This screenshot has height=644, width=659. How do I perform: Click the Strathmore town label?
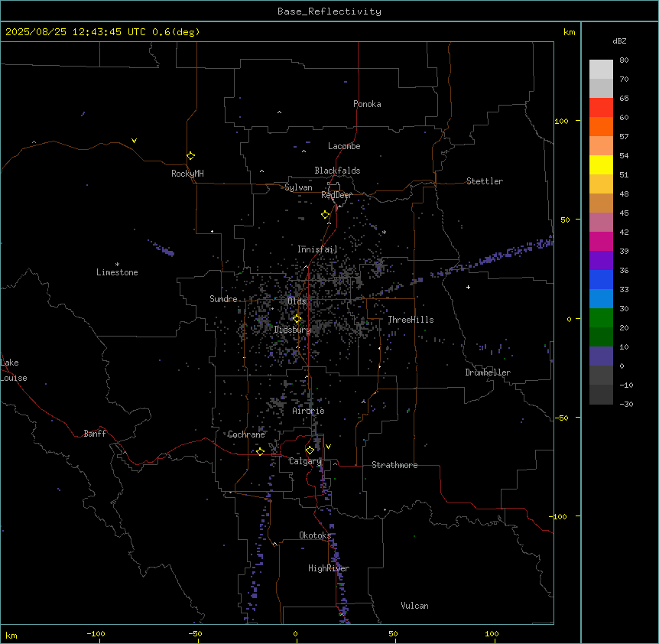point(394,465)
